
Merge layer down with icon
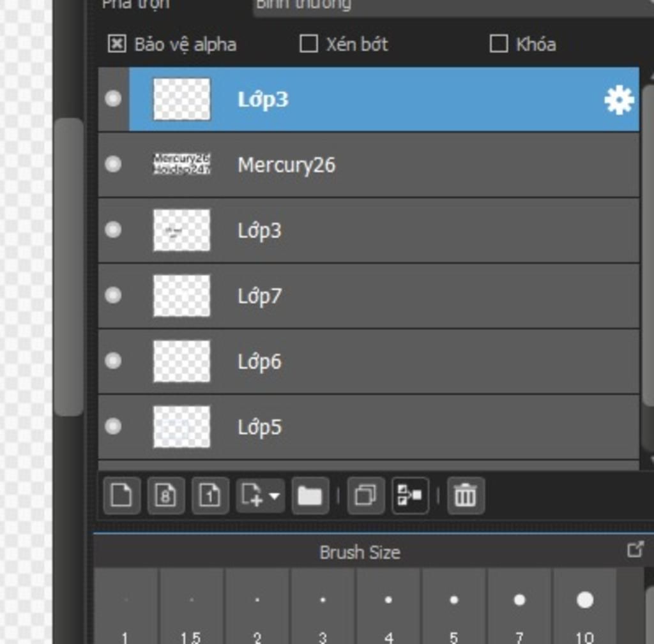point(410,496)
